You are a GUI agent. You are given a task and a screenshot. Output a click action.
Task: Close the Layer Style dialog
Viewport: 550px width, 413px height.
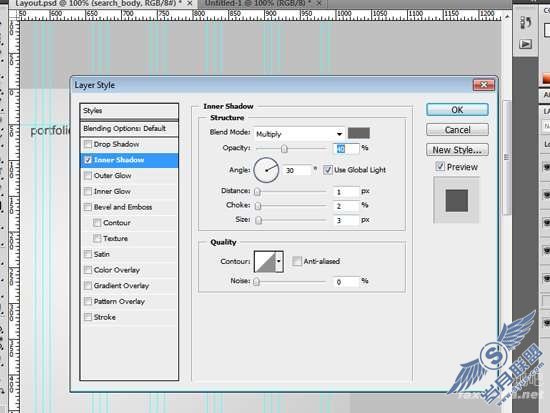pos(484,85)
